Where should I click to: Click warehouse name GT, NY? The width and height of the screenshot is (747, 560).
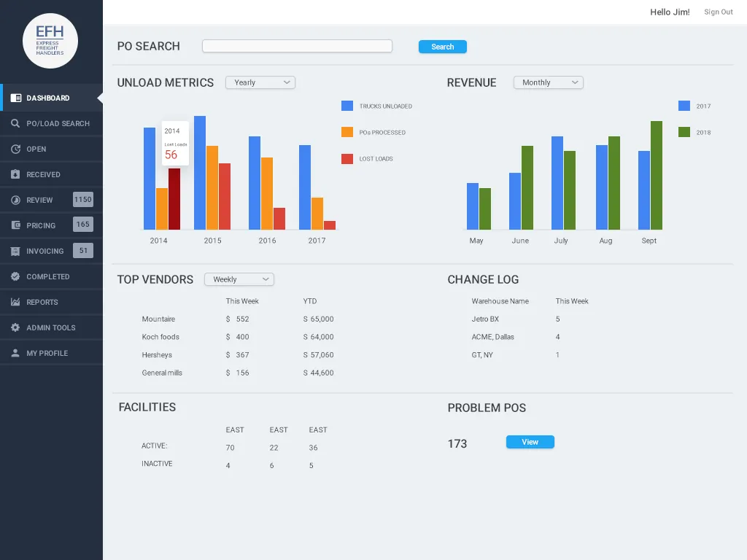(482, 355)
